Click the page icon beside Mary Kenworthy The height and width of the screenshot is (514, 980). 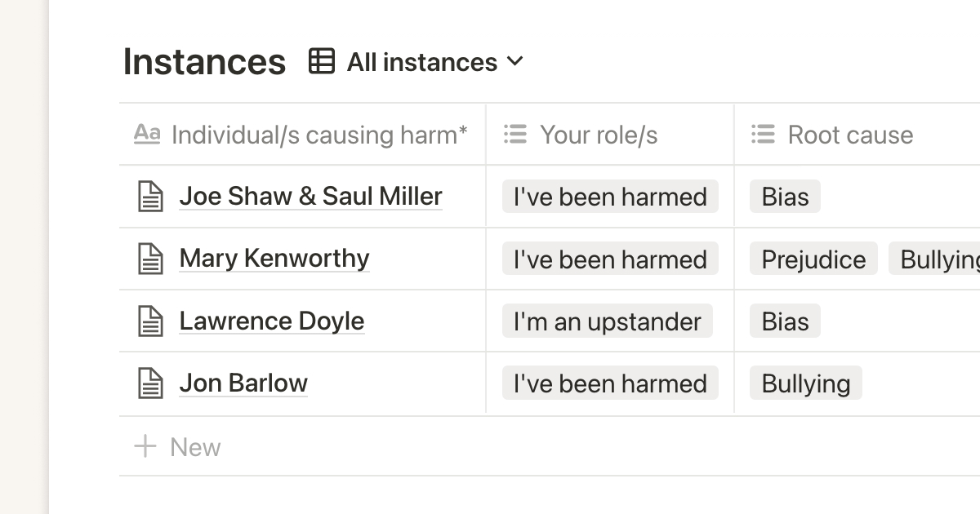(x=150, y=259)
